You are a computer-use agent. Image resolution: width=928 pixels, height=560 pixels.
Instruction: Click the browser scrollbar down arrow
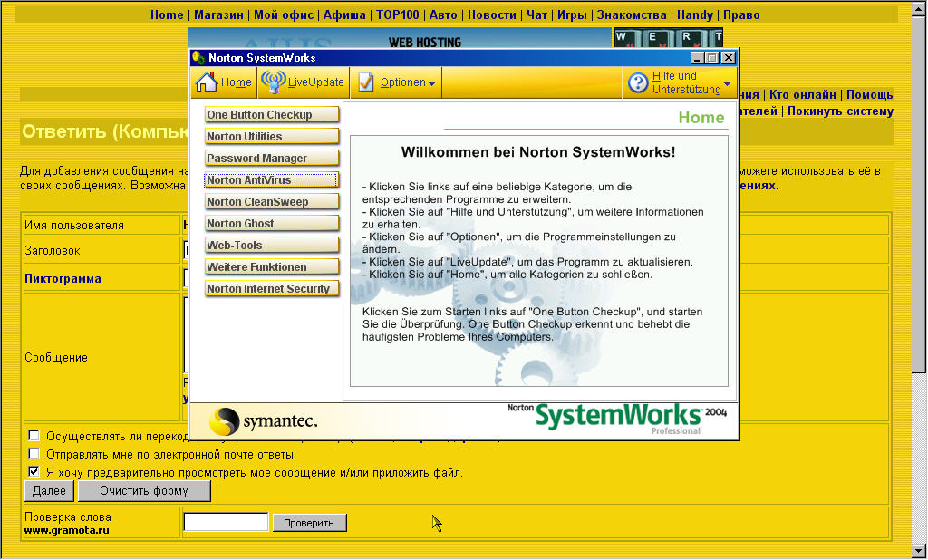pyautogui.click(x=919, y=551)
